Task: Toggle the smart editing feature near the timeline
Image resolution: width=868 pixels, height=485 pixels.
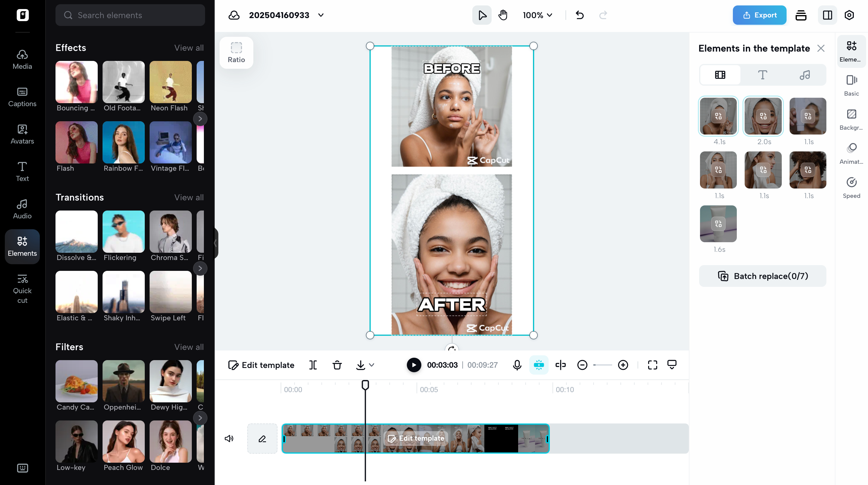Action: pyautogui.click(x=539, y=365)
